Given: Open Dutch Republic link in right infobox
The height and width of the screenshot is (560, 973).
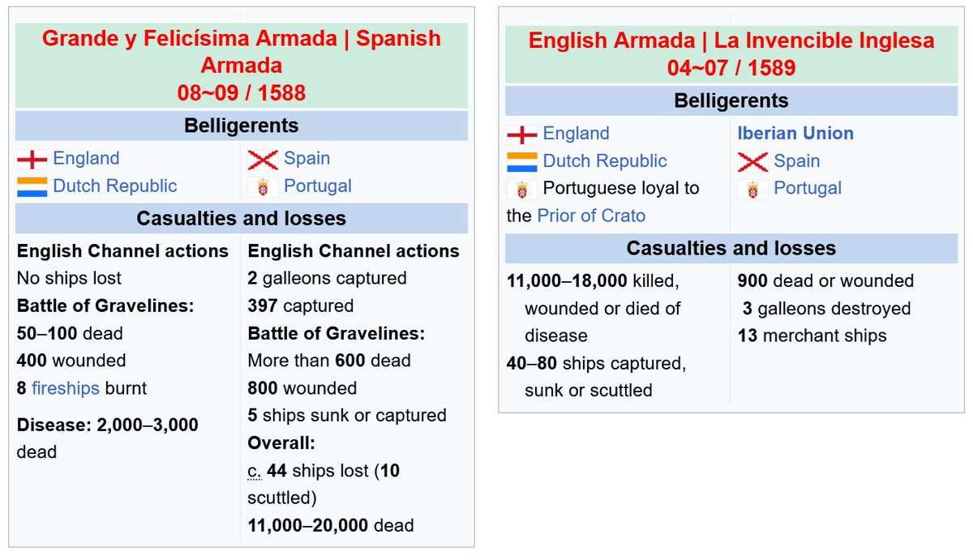Looking at the screenshot, I should click(605, 160).
